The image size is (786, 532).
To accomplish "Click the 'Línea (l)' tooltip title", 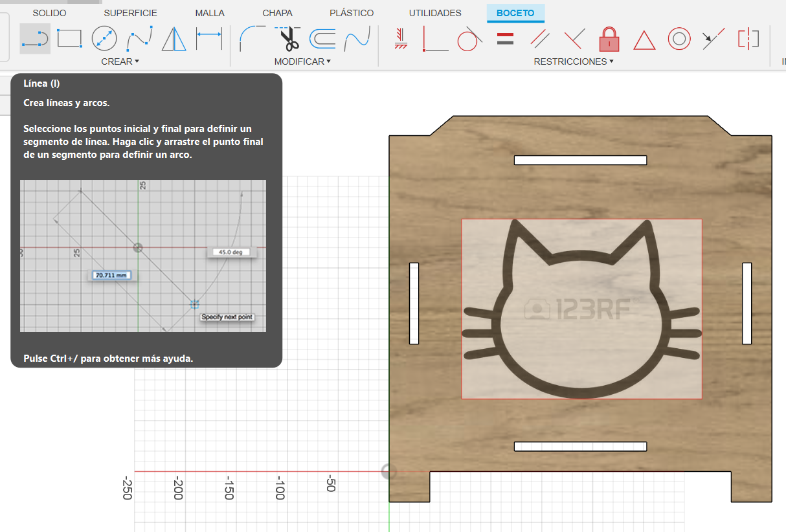I will pos(41,83).
